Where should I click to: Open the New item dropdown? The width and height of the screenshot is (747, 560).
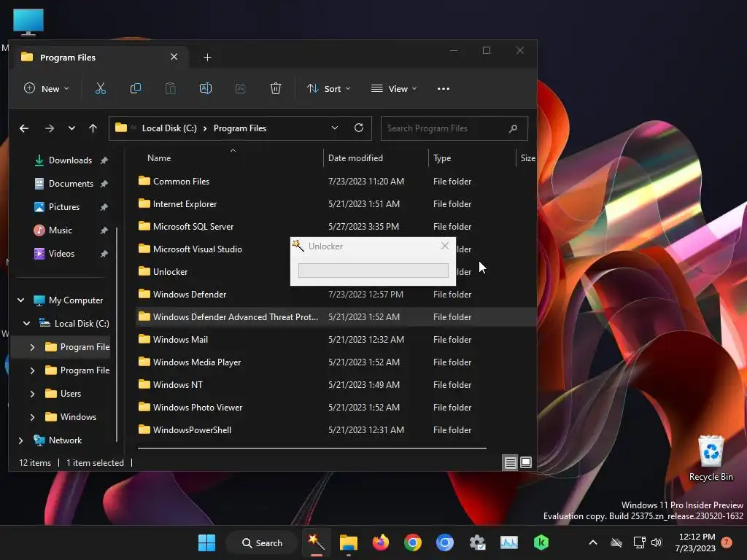(x=46, y=88)
